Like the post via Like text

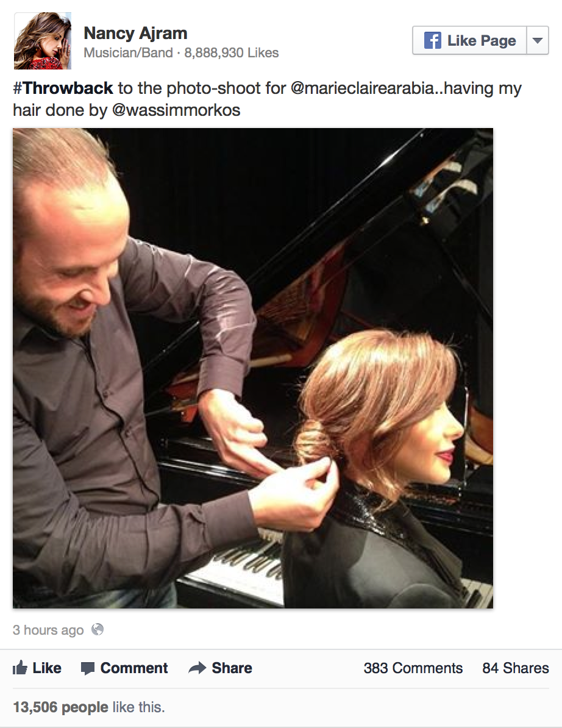(47, 668)
